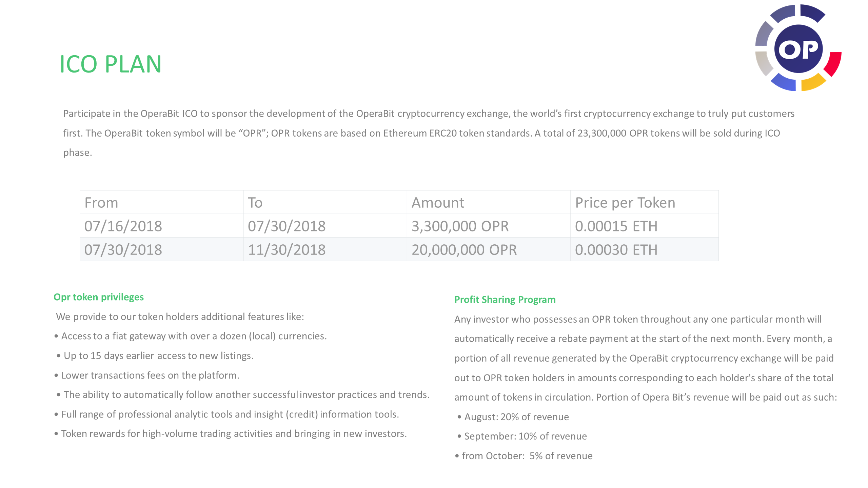Click the 0.00015 ETH price cell
Screen dimensions: 868x488
click(644, 226)
